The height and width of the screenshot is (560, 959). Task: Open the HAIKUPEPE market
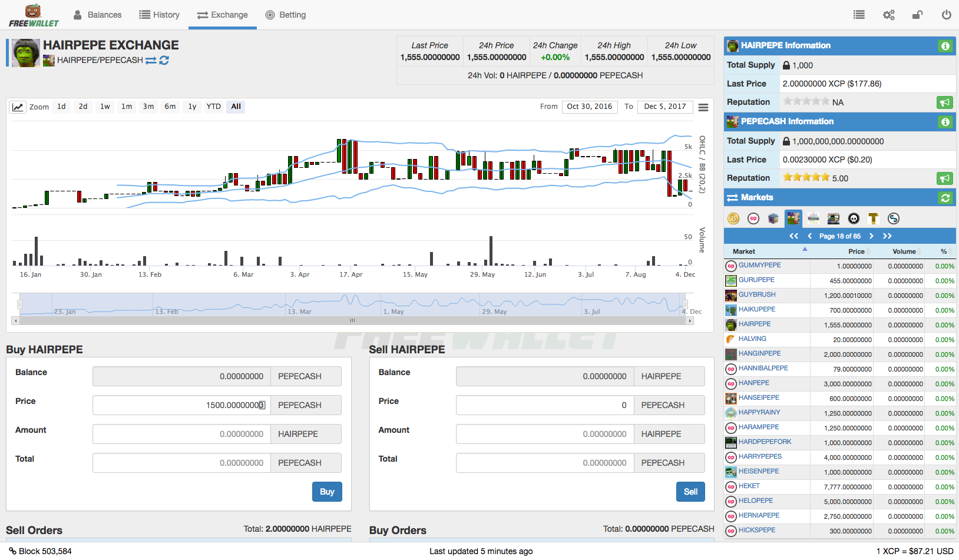[757, 309]
